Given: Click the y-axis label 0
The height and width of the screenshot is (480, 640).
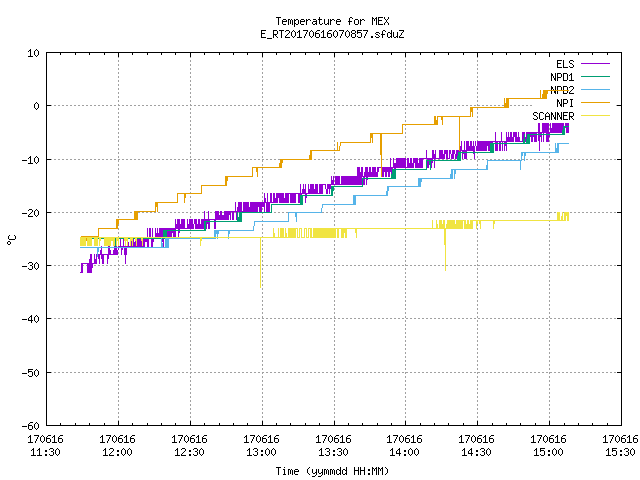Looking at the screenshot, I should pyautogui.click(x=36, y=106).
